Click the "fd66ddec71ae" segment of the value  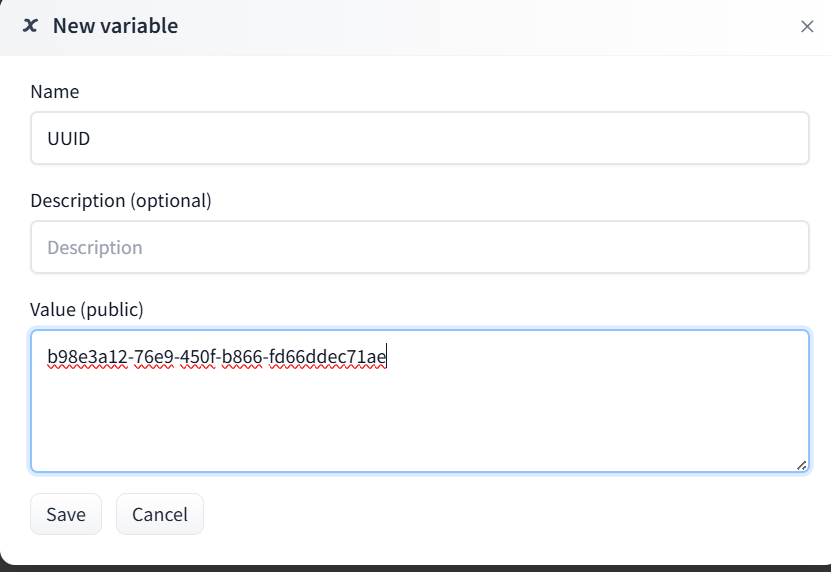327,357
